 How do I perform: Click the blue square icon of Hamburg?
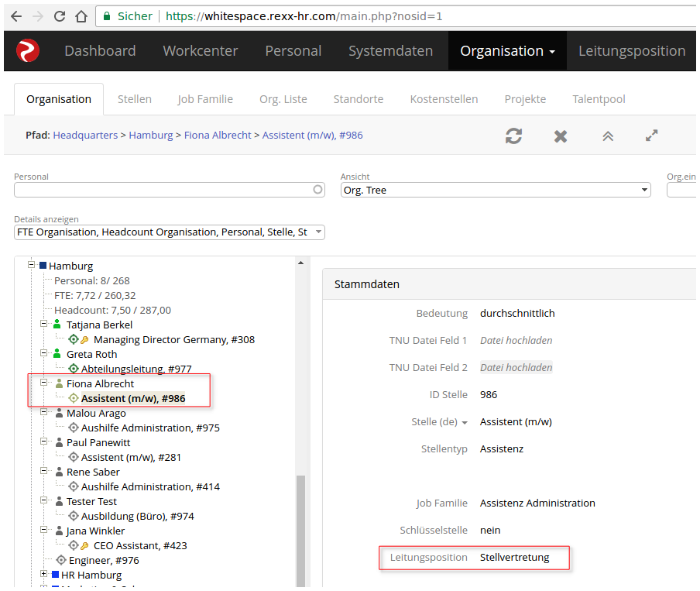(43, 266)
